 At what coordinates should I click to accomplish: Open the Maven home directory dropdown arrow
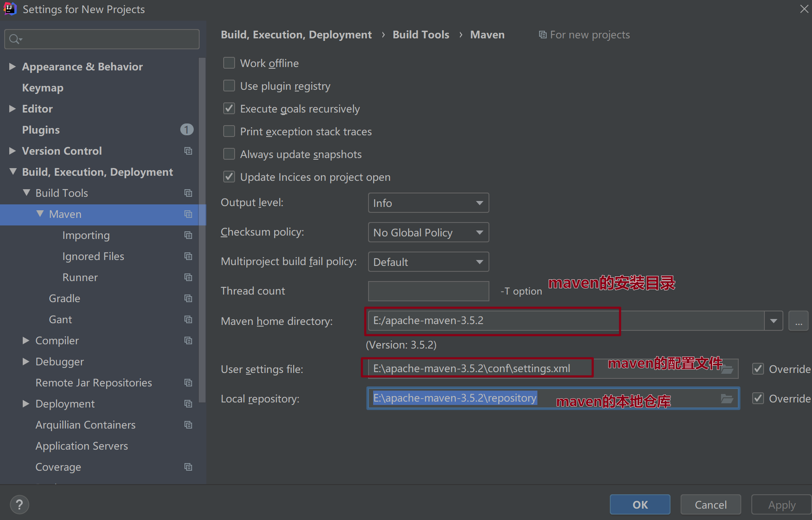pyautogui.click(x=774, y=321)
